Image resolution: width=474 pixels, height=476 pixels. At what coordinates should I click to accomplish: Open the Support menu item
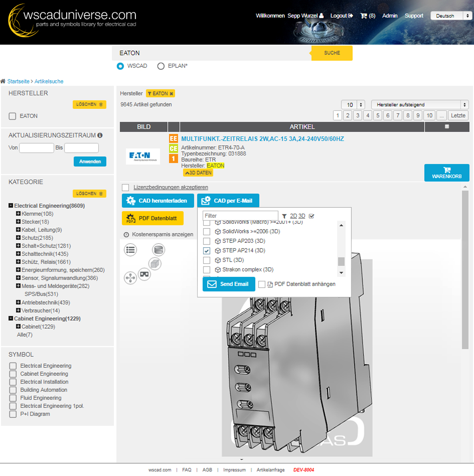click(x=414, y=16)
